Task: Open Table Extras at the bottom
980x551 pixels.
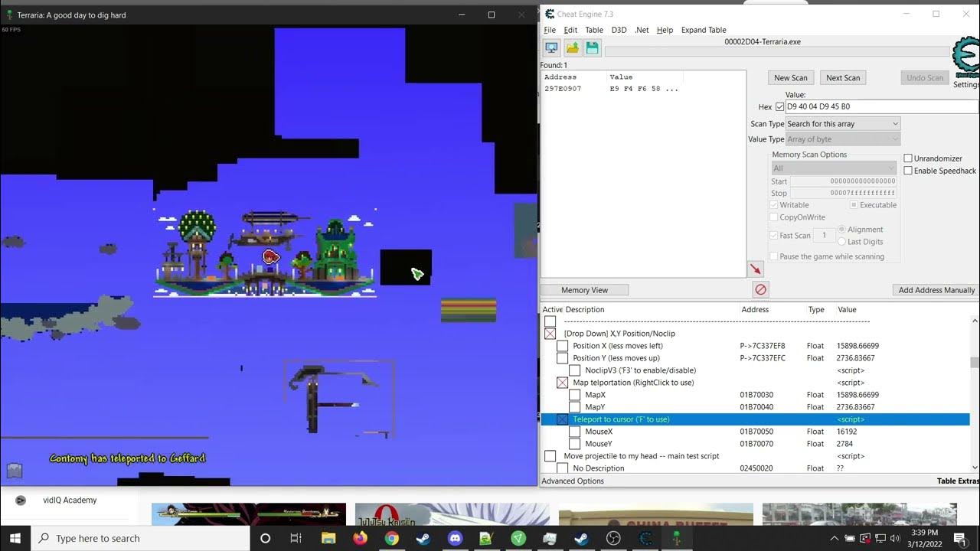Action: coord(958,481)
